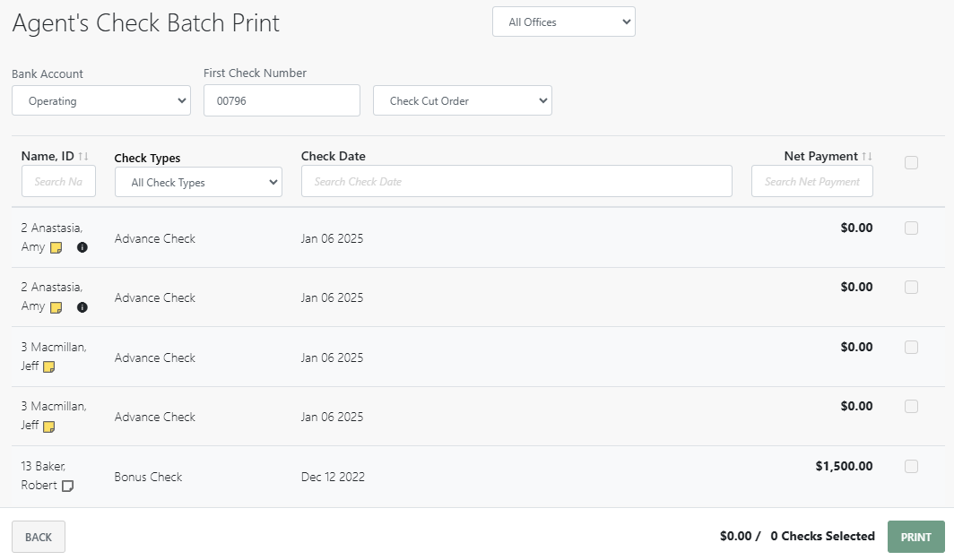
Task: Open the Check Cut Order dropdown
Action: click(462, 101)
